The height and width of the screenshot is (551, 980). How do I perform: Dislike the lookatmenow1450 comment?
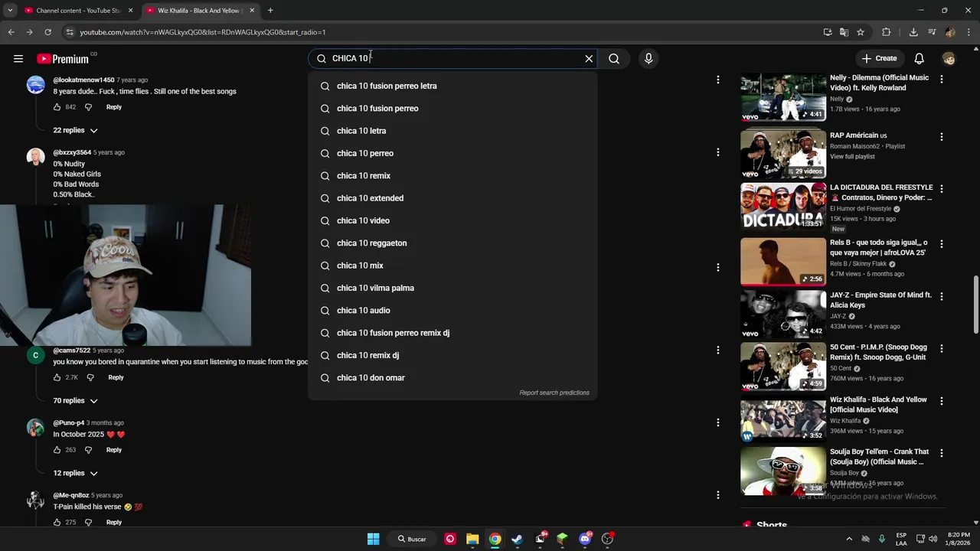click(x=88, y=107)
